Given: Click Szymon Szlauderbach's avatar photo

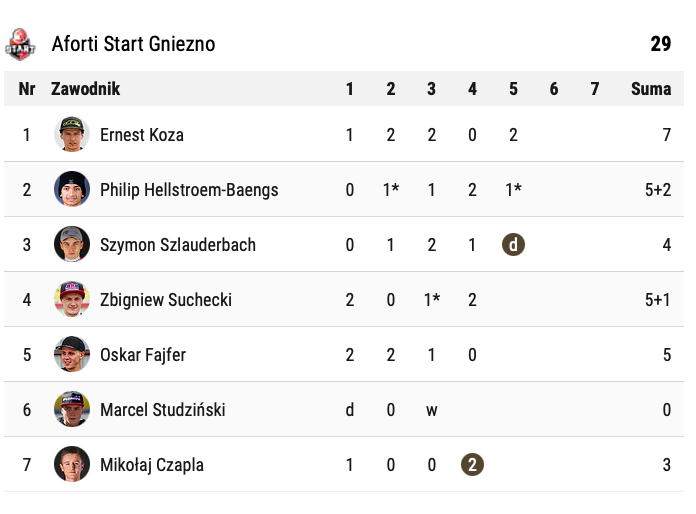Looking at the screenshot, I should (72, 245).
